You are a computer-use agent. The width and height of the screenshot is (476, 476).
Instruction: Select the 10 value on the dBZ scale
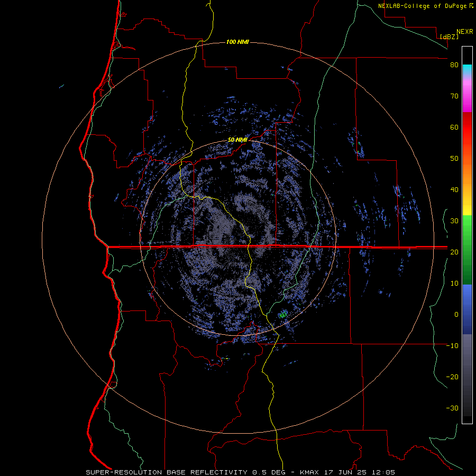(x=454, y=283)
